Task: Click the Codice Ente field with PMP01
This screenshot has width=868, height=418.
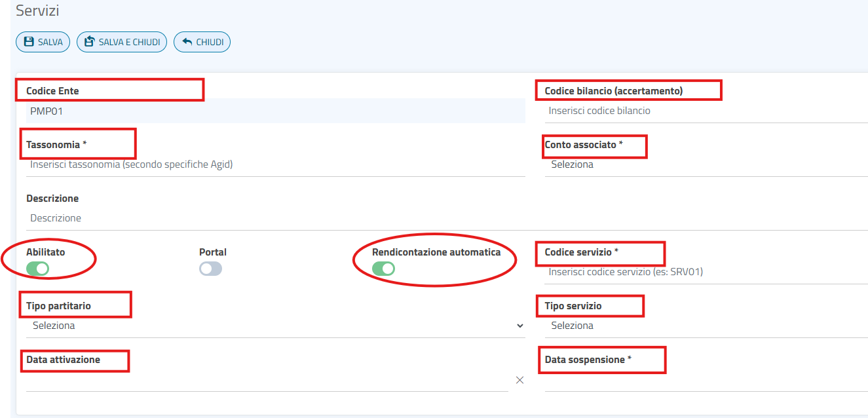Action: (275, 111)
